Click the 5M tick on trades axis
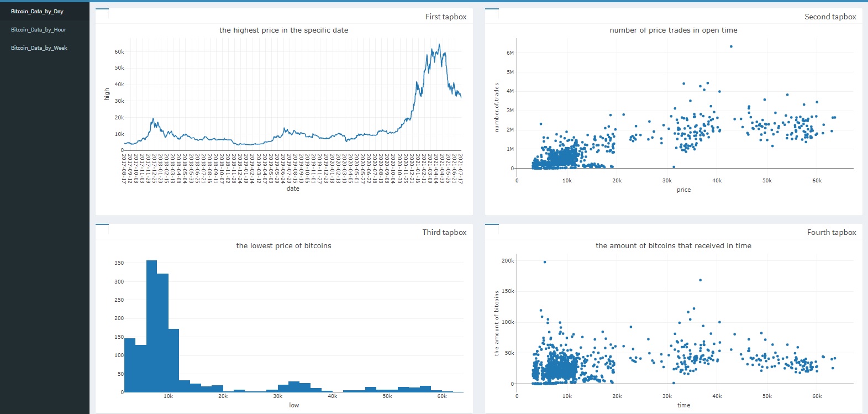The image size is (868, 414). coord(510,72)
